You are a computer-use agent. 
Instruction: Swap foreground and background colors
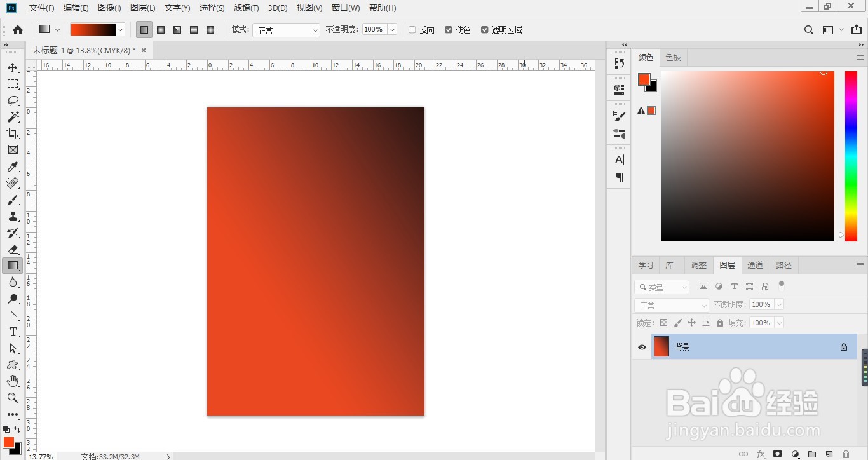pos(17,430)
